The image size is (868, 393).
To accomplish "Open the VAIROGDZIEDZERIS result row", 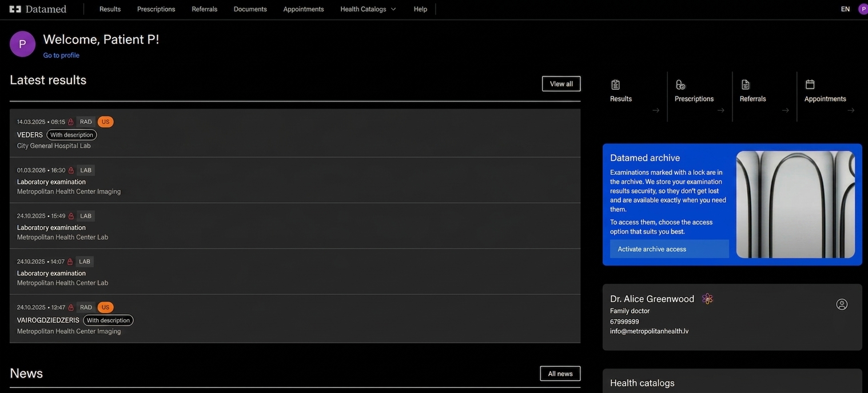I will 295,319.
